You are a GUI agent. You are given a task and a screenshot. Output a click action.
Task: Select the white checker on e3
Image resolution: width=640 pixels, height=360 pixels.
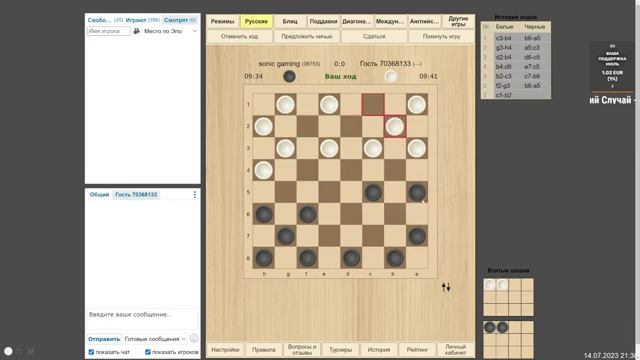click(329, 148)
